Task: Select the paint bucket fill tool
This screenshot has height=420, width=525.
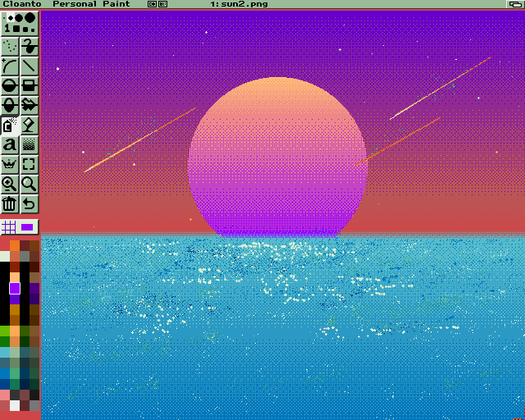Action: [x=10, y=126]
